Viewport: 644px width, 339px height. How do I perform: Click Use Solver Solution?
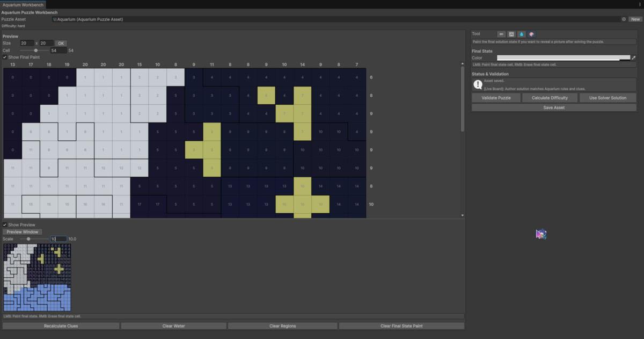[x=608, y=98]
